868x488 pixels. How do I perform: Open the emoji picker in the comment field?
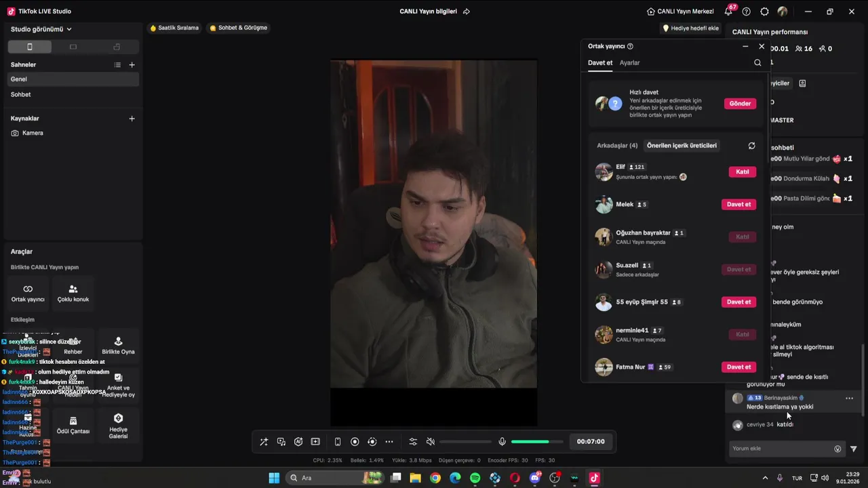tap(837, 449)
